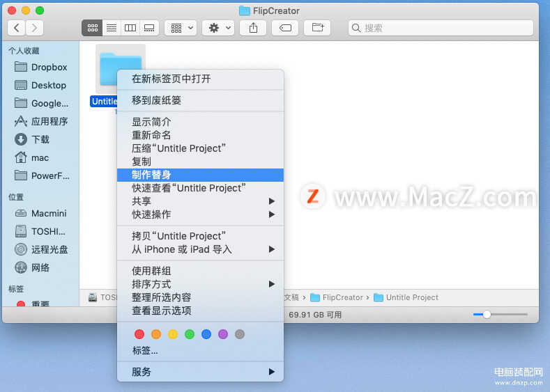Apply the orange tag color
Viewport: 550px width, 392px height.
[156, 334]
